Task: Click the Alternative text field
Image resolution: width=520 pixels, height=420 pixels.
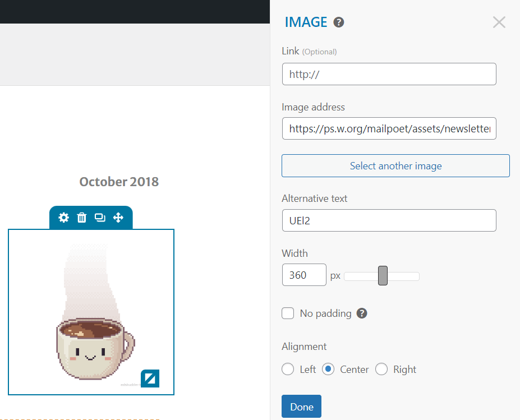Action: pos(389,220)
